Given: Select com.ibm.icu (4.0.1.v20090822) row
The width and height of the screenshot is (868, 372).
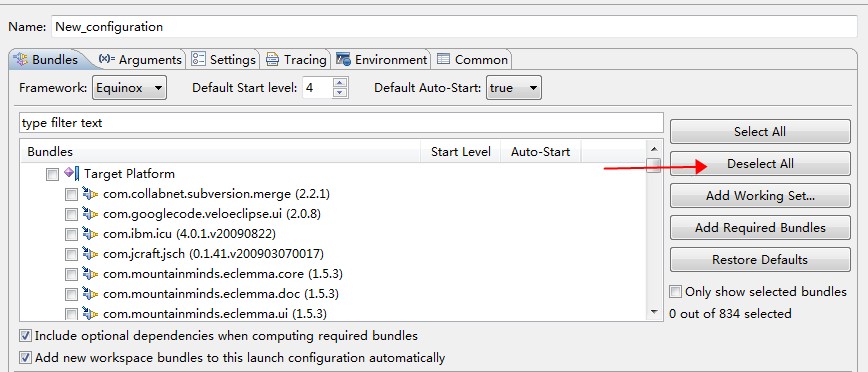Looking at the screenshot, I should coord(333,234).
